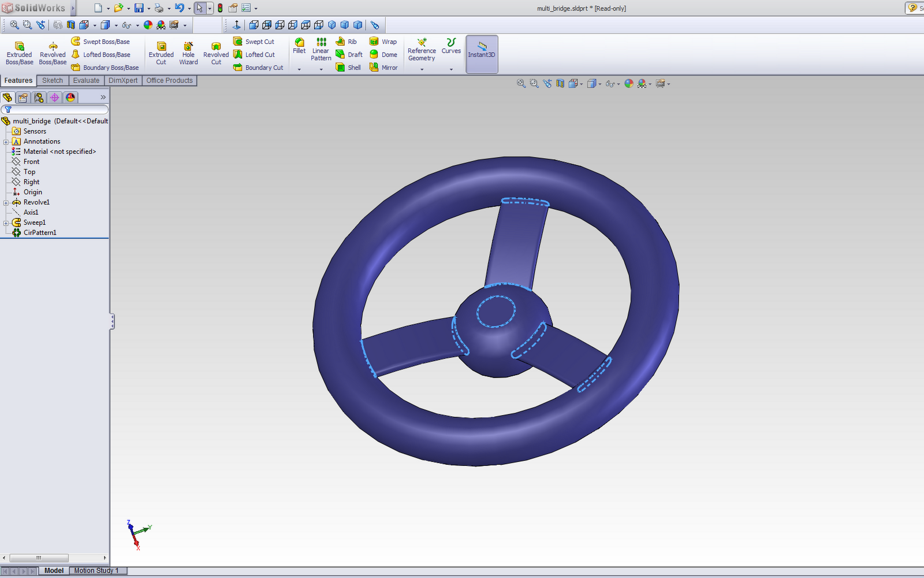Image resolution: width=924 pixels, height=578 pixels.
Task: Choose the Swept Cut feature
Action: 254,42
